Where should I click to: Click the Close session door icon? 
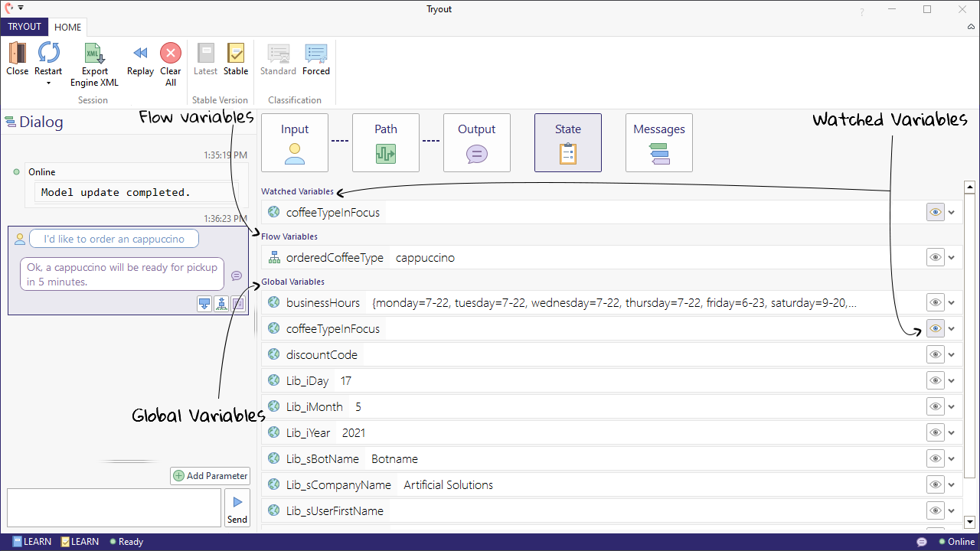point(17,53)
